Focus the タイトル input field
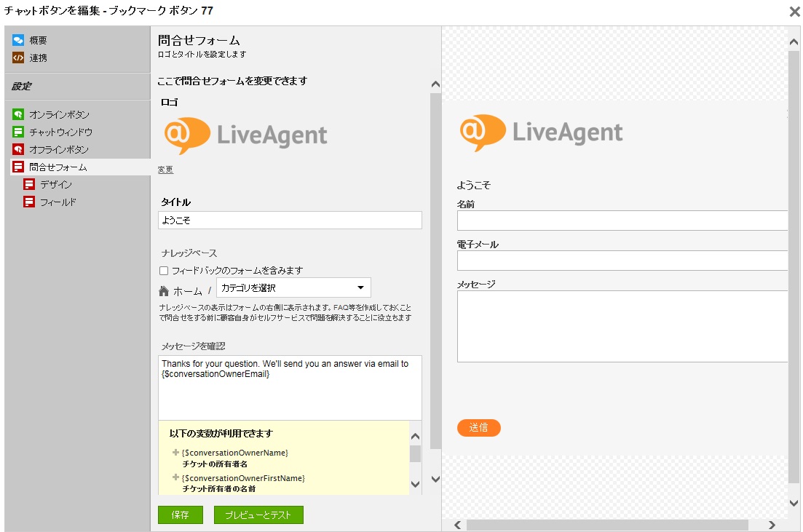This screenshot has width=803, height=532. 290,221
